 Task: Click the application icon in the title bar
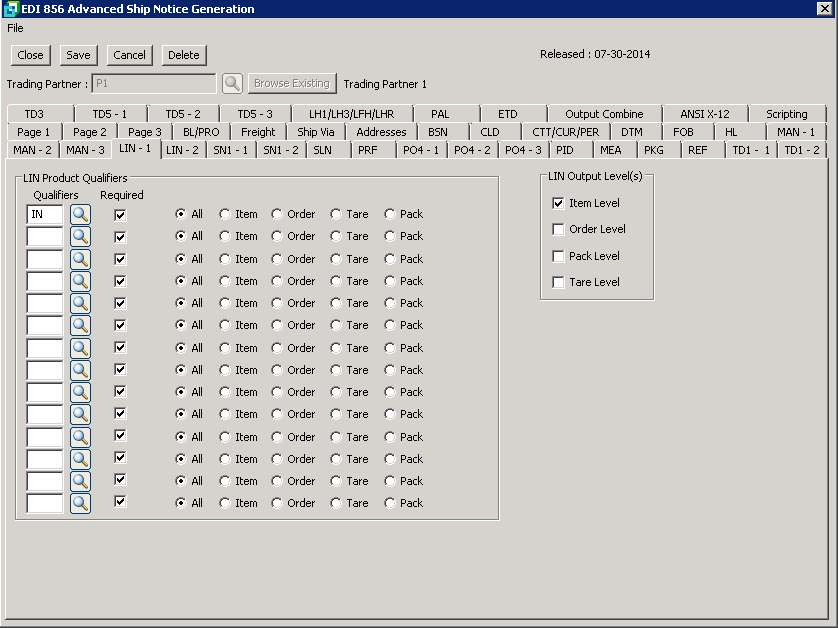pos(11,9)
